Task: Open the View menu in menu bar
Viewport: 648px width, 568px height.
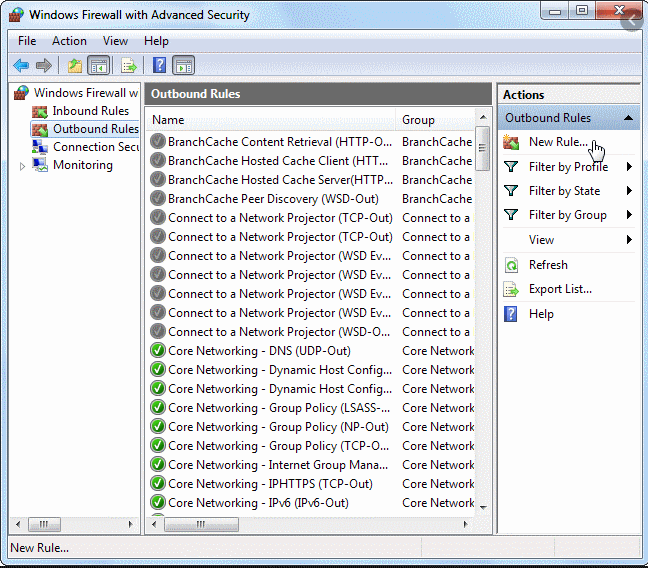Action: pos(115,41)
